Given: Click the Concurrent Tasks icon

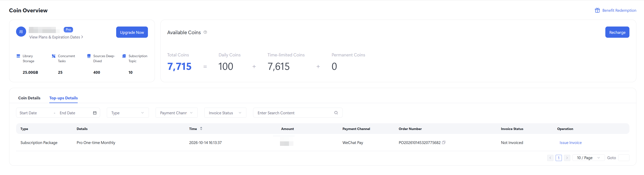Looking at the screenshot, I should point(53,56).
